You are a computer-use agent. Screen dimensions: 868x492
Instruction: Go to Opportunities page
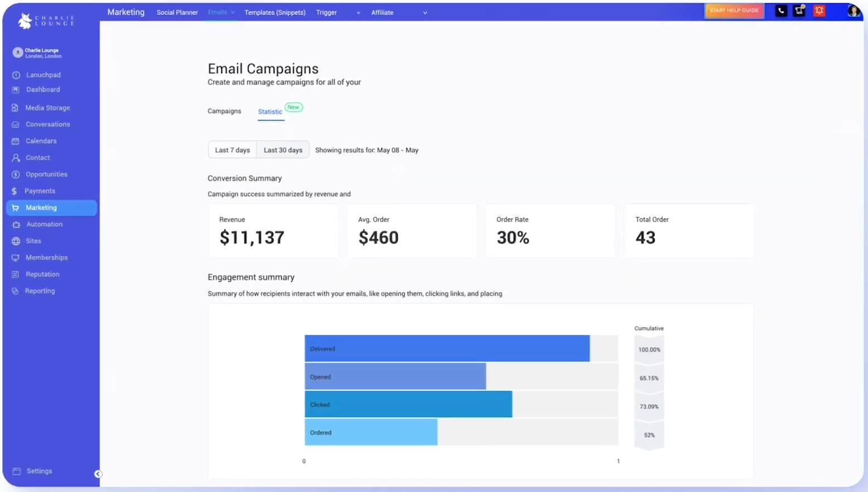(x=46, y=175)
